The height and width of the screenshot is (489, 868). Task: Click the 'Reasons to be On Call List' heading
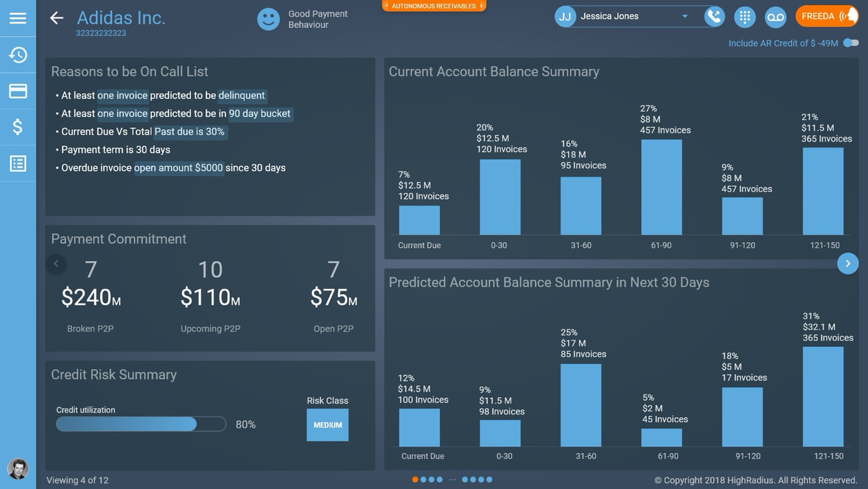tap(130, 71)
